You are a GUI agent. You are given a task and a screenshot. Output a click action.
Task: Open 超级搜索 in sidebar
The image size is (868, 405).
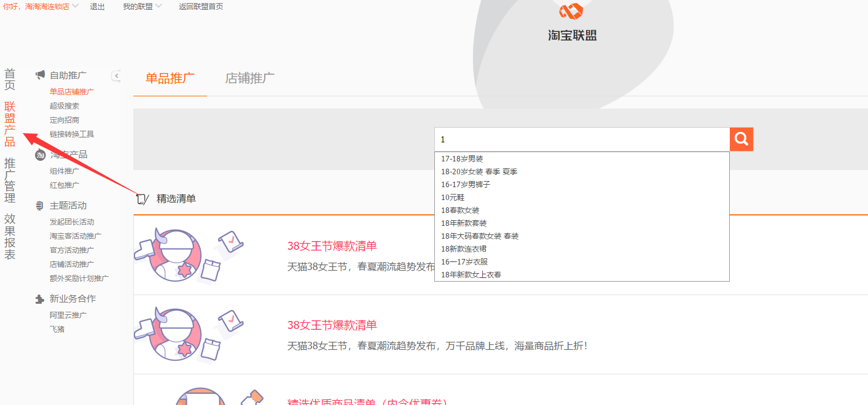(x=65, y=106)
